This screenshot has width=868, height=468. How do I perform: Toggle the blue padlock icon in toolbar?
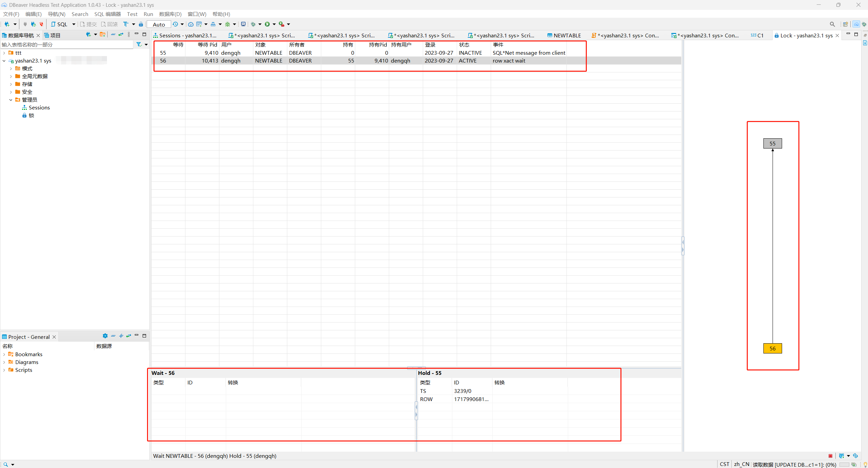[141, 24]
